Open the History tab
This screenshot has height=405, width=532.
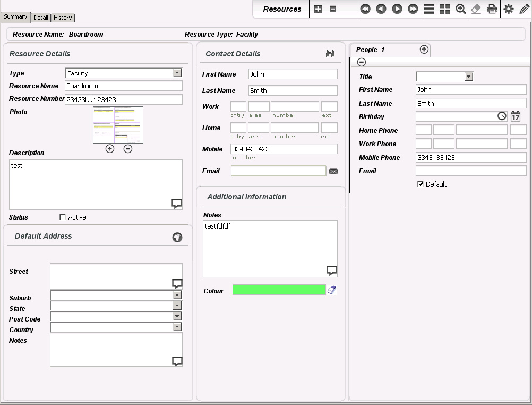[63, 18]
